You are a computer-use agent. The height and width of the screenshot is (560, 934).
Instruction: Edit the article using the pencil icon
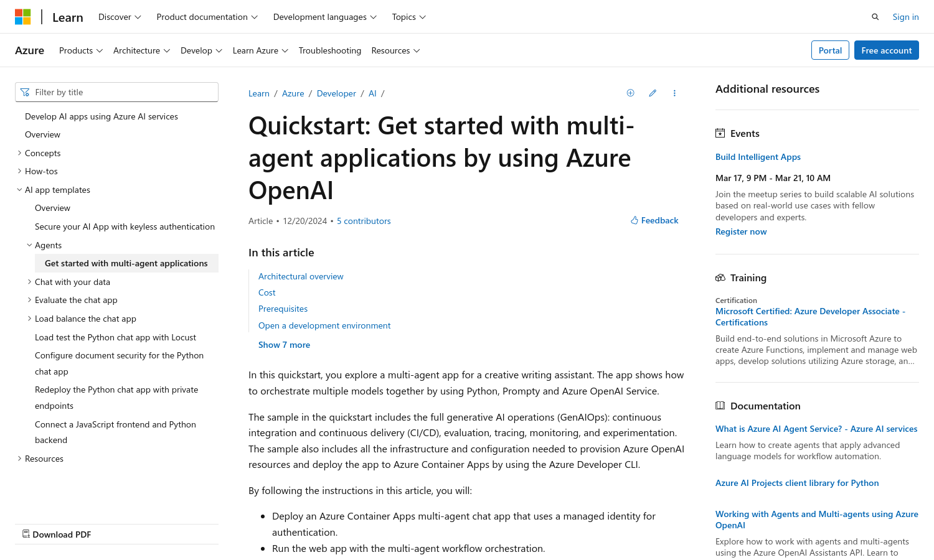(652, 93)
